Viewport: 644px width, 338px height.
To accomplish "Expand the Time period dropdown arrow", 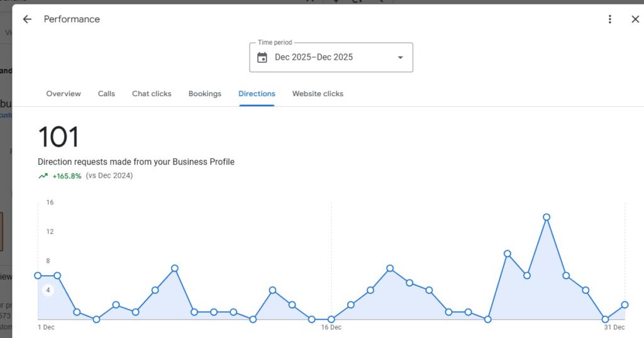I will point(400,58).
